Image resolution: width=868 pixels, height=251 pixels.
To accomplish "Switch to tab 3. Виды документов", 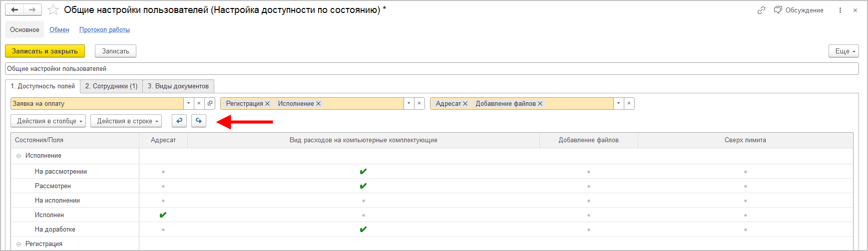I will point(178,86).
